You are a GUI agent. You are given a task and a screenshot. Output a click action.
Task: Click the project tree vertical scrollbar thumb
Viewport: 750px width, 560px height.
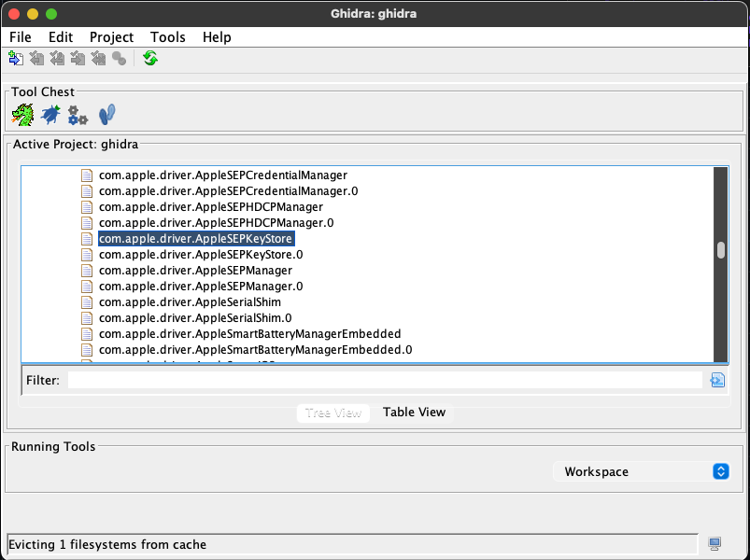[721, 250]
